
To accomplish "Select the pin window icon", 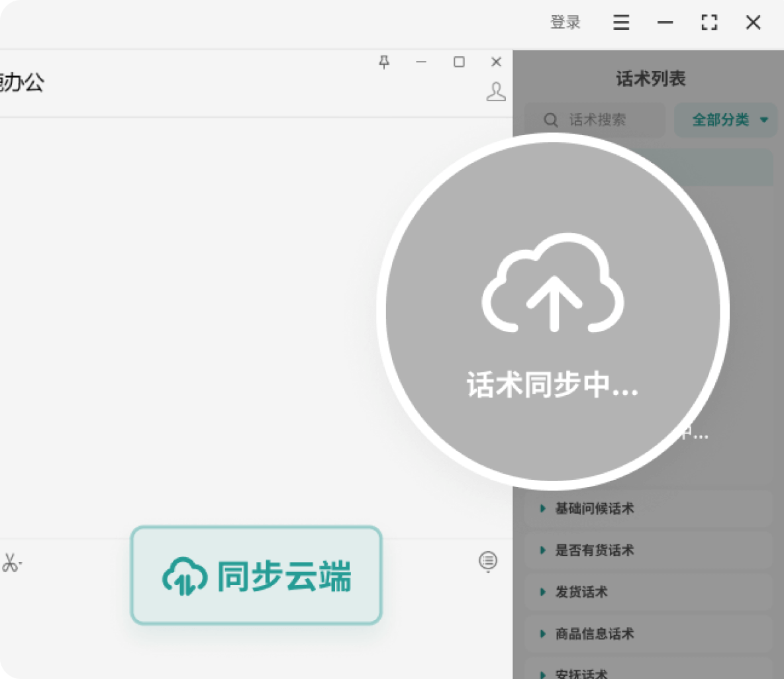I will click(385, 62).
